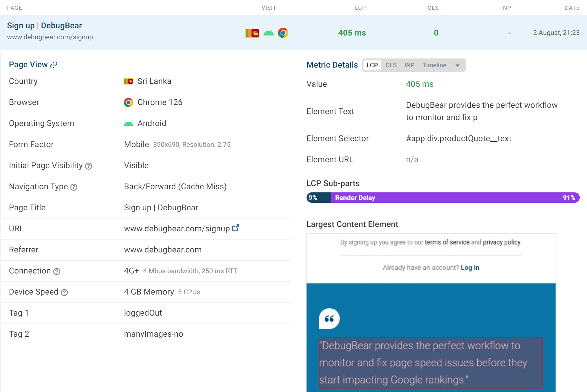Click Android logo in Operating System row
The height and width of the screenshot is (392, 587).
pos(129,124)
